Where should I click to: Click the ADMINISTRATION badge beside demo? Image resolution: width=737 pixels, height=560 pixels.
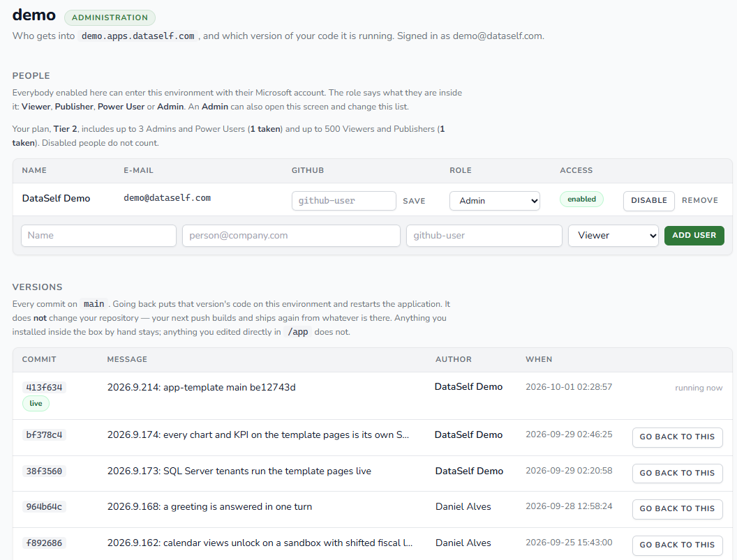(110, 17)
